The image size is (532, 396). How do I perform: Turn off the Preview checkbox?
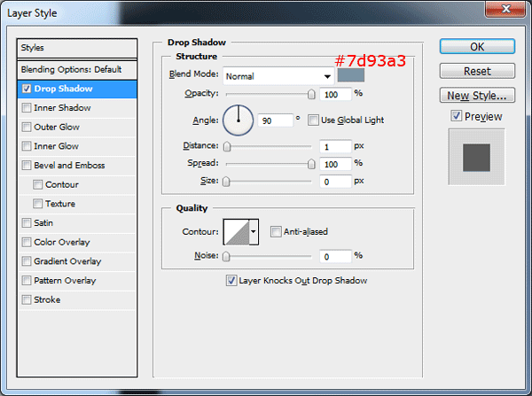pyautogui.click(x=456, y=116)
